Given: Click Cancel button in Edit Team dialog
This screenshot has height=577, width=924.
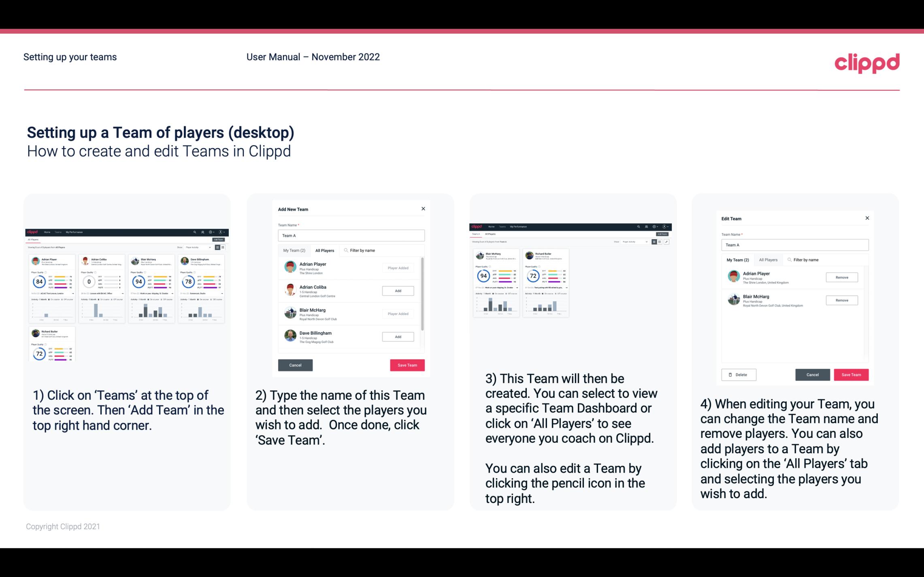Looking at the screenshot, I should pyautogui.click(x=813, y=374).
